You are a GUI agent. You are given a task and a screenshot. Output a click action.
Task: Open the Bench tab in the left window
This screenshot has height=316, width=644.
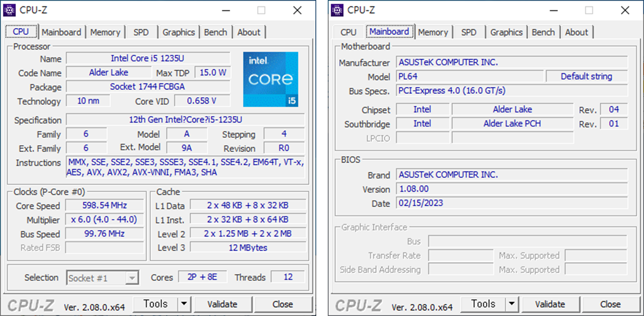click(x=216, y=32)
